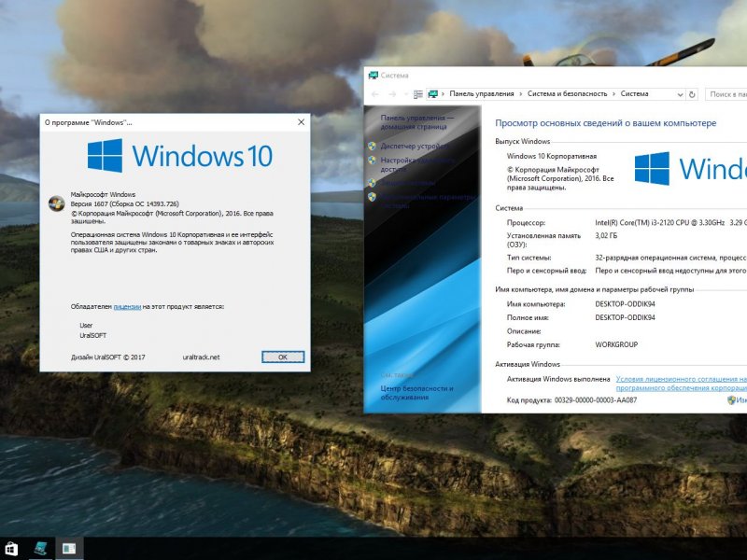
Task: Close the About Windows dialog with X
Action: [x=301, y=122]
